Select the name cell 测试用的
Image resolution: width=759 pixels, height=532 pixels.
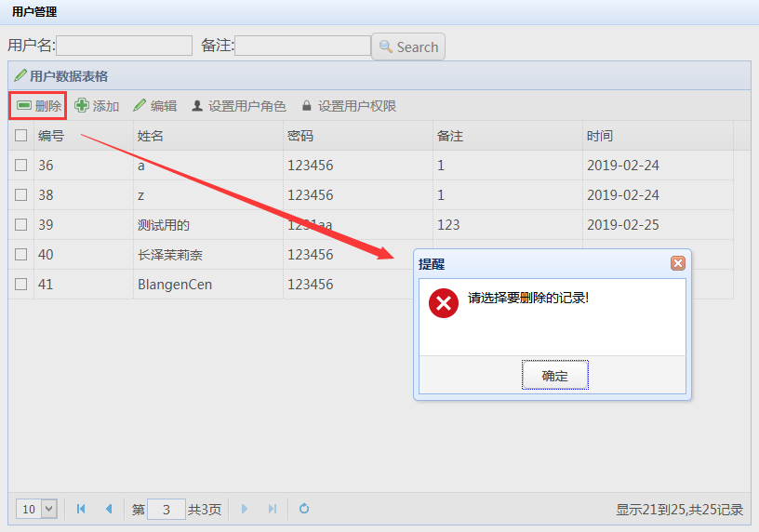point(164,225)
